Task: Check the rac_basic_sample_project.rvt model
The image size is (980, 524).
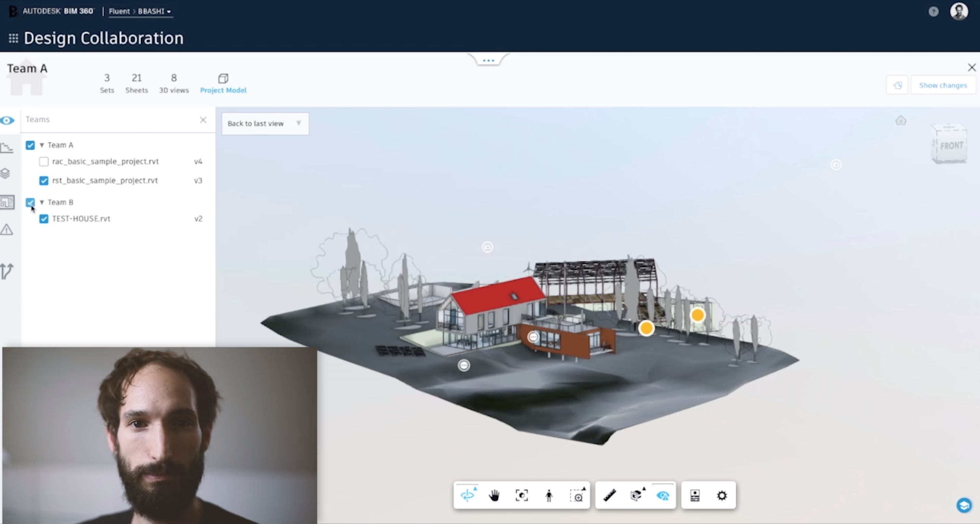Action: [x=43, y=161]
